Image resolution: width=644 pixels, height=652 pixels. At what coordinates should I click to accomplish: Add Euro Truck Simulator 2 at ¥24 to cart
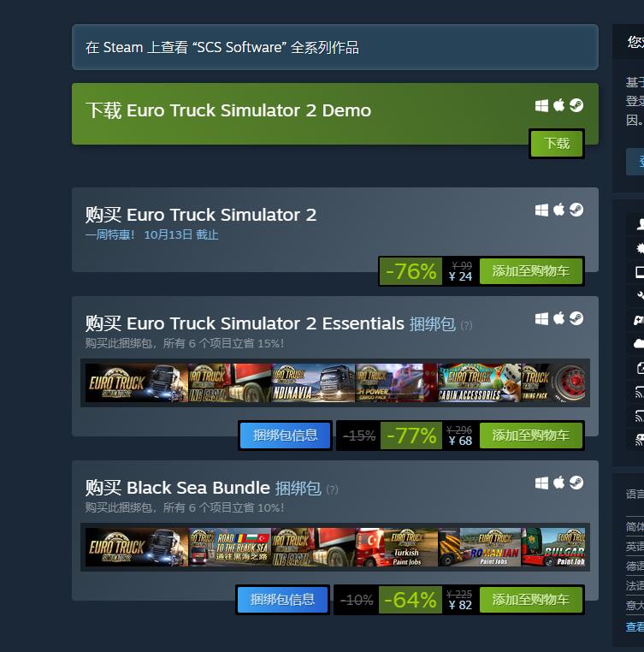click(531, 271)
